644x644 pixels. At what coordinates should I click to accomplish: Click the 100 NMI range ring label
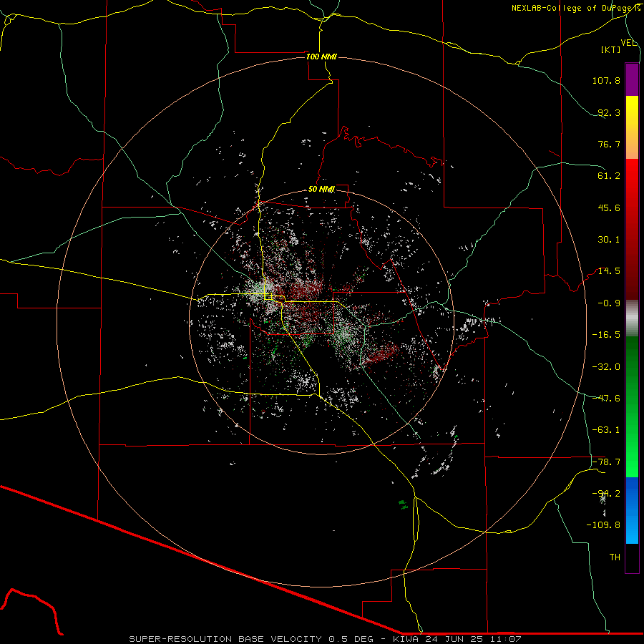coord(321,57)
